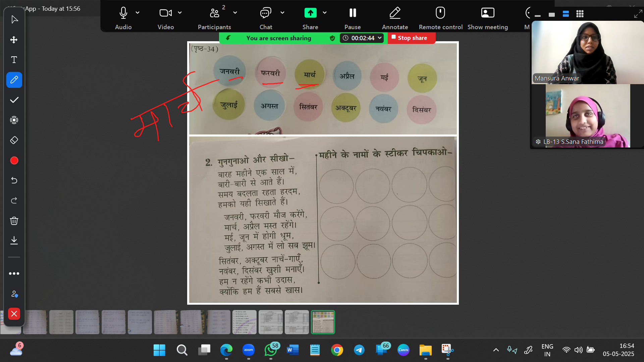This screenshot has width=644, height=362.
Task: Open WhatsApp from the taskbar
Action: [x=271, y=350]
